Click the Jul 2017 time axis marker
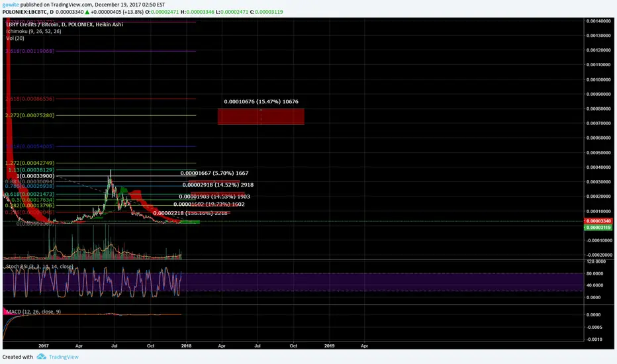Viewport: 617px width, 364px height. click(x=115, y=346)
